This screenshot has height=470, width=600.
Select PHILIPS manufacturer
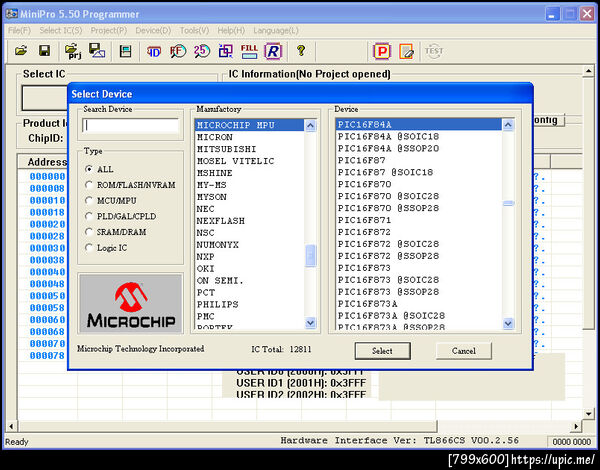pos(249,304)
